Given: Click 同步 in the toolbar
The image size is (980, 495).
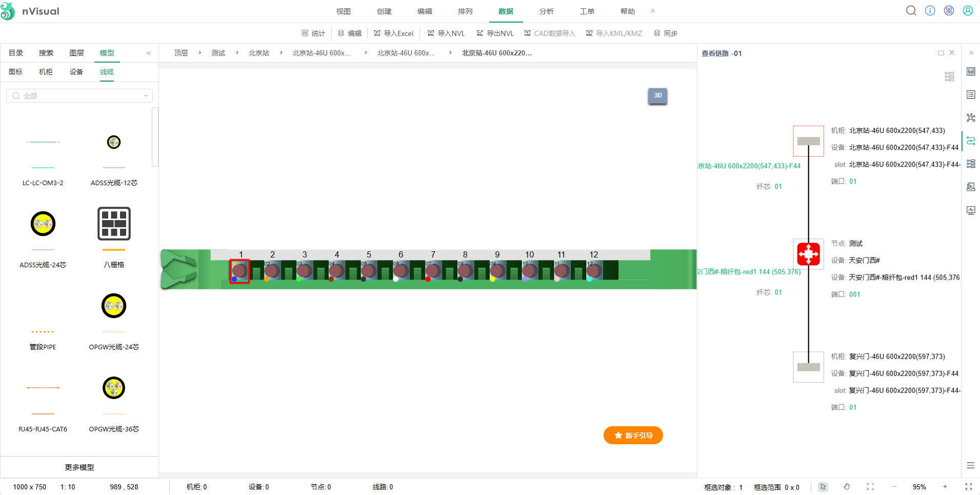Looking at the screenshot, I should pyautogui.click(x=666, y=33).
